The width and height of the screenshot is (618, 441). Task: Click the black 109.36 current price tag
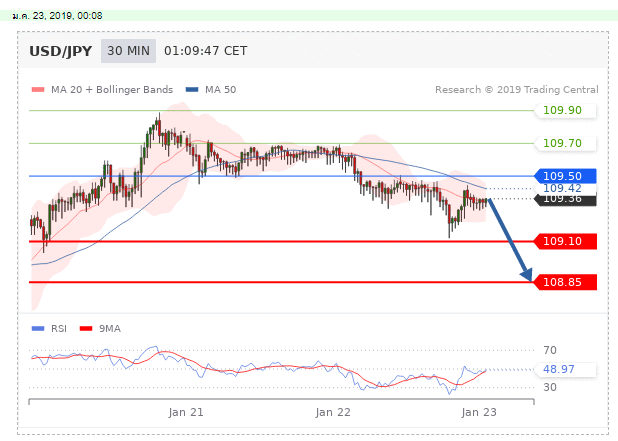click(565, 199)
